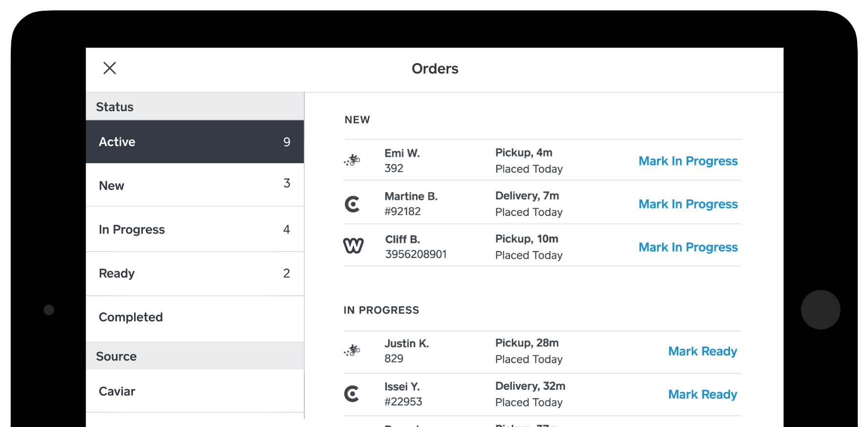This screenshot has width=868, height=427.
Task: Open order details for Emi W.
Action: [440, 160]
